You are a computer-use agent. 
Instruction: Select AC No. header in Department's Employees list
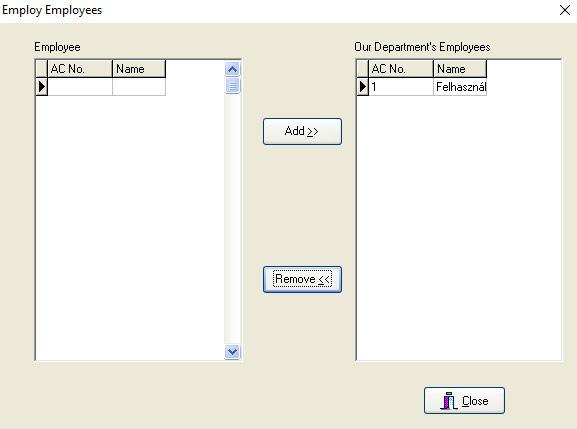pos(401,69)
